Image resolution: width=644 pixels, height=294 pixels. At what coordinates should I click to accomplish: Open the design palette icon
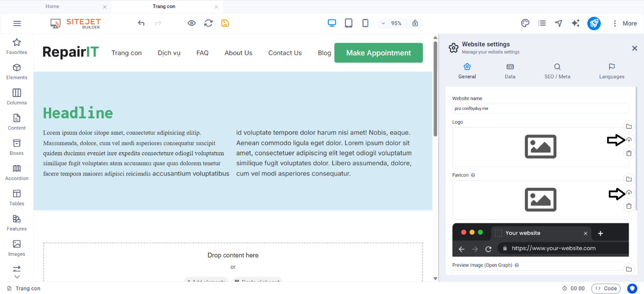tap(525, 23)
